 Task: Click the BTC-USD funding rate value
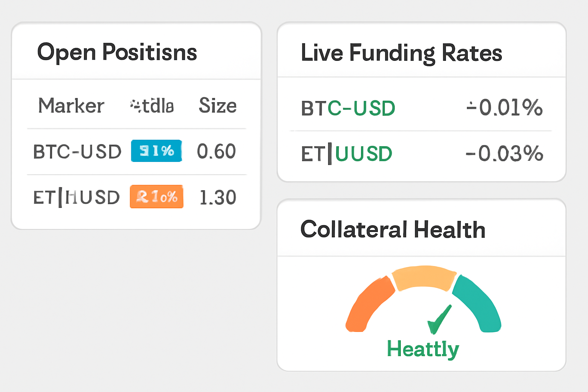pos(505,108)
